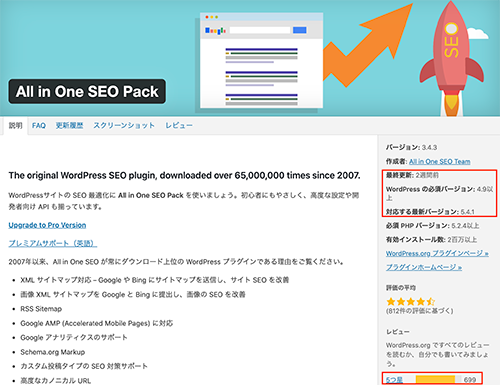Click the レビュー sidebar heading
500x385 pixels.
coord(398,332)
